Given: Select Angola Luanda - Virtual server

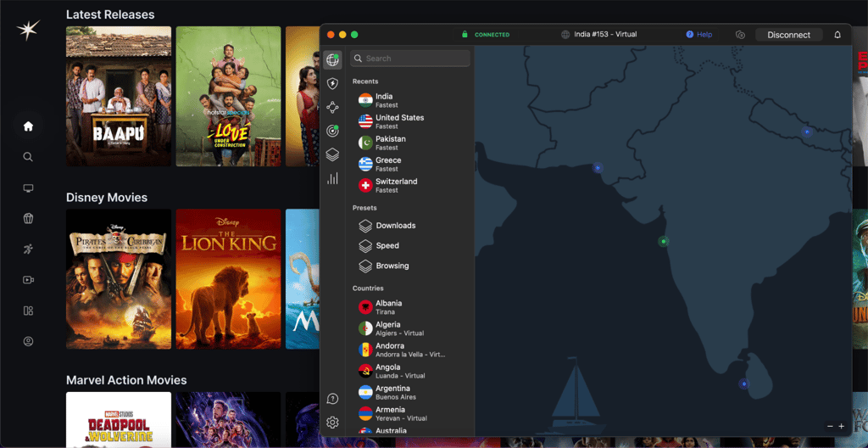Looking at the screenshot, I should coord(409,371).
